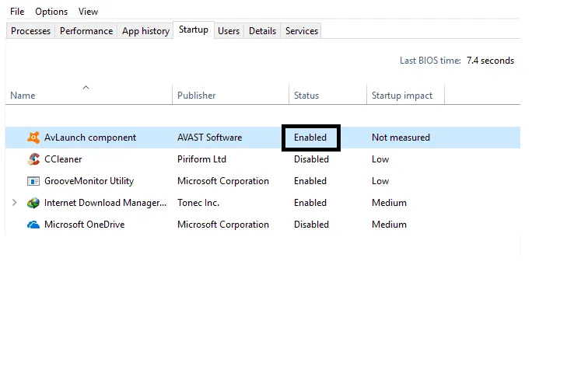This screenshot has width=588, height=366.
Task: Click Microsoft Corporation publisher in OneDrive row
Action: (223, 225)
